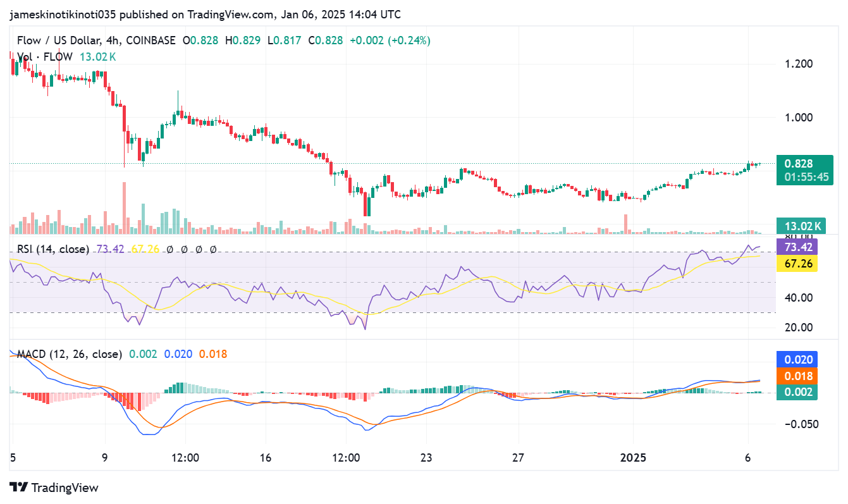Select the MACD (12, 26, close) label
Image resolution: width=848 pixels, height=504 pixels.
click(69, 354)
